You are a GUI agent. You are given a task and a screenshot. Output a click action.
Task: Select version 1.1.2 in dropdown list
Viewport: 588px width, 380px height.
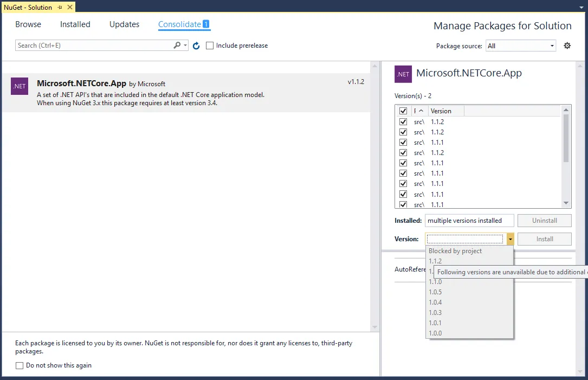click(x=469, y=261)
